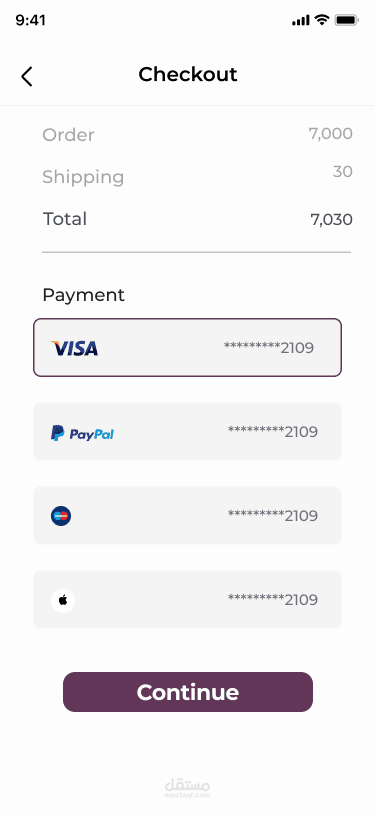Select the PayPal payment option
The width and height of the screenshot is (375, 815).
coord(187,431)
